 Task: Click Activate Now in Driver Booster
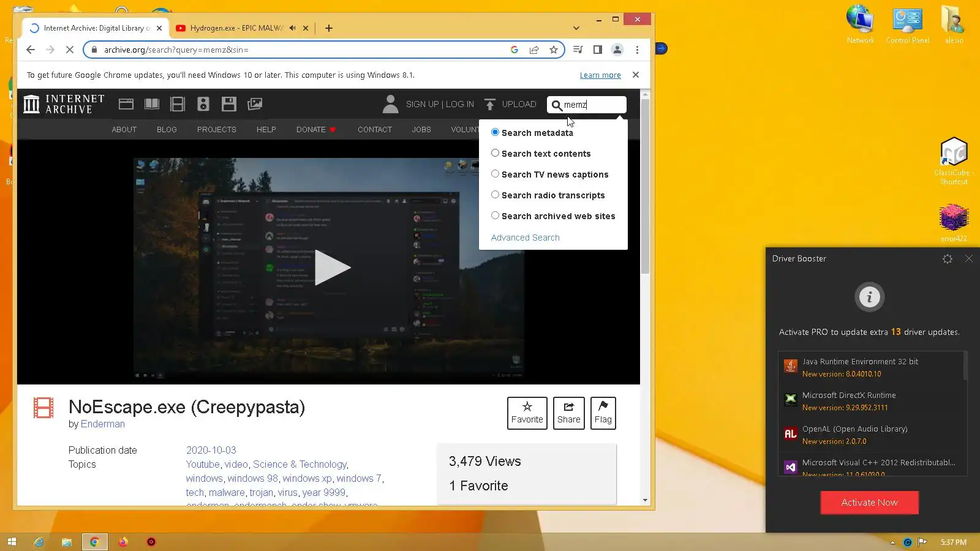869,503
